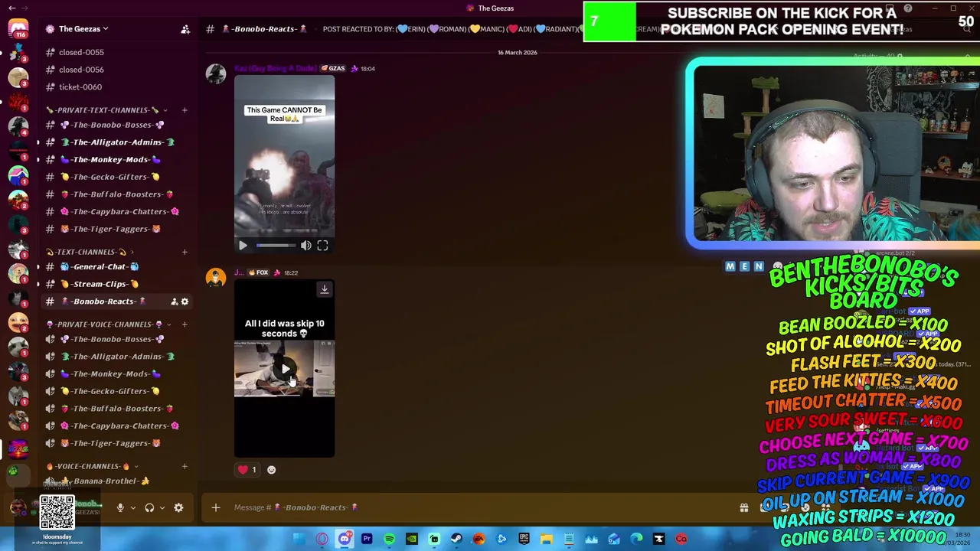Image resolution: width=980 pixels, height=551 pixels.
Task: Download the skip 10 seconds video
Action: click(x=324, y=289)
